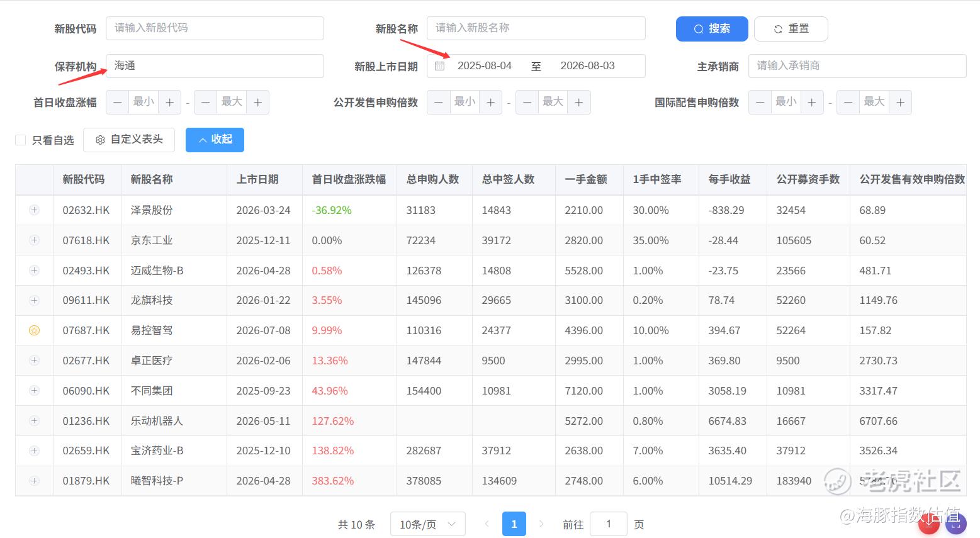The height and width of the screenshot is (538, 980).
Task: Click the 公开发售申购倍数 最小 input
Action: pyautogui.click(x=465, y=103)
